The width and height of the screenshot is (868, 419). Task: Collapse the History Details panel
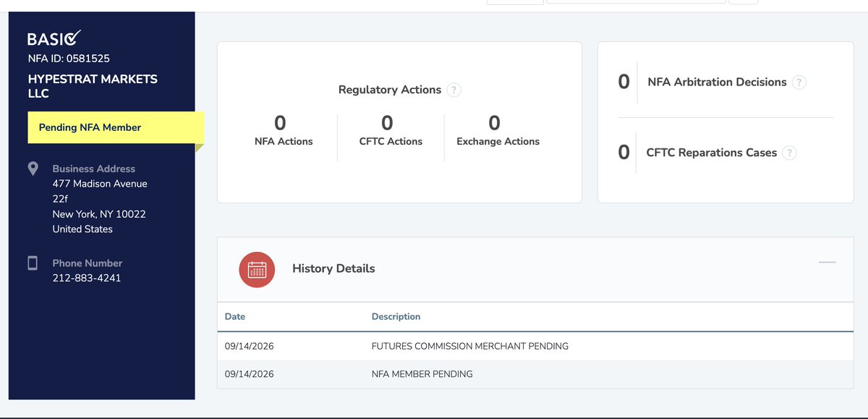pos(827,262)
